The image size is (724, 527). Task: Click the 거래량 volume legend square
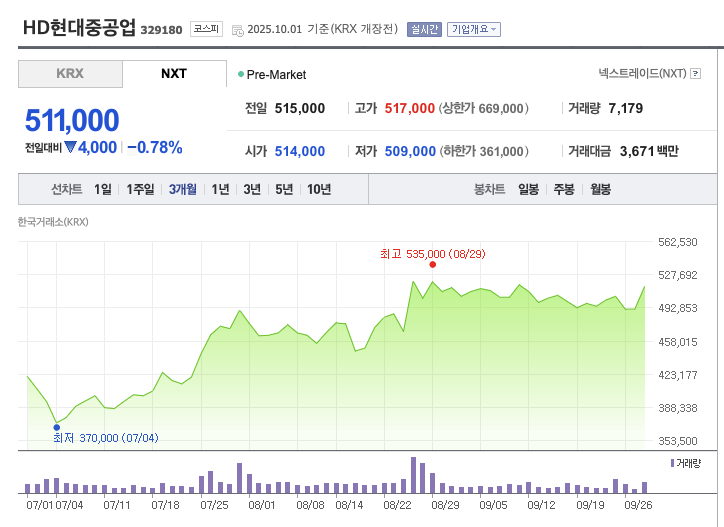coord(672,463)
